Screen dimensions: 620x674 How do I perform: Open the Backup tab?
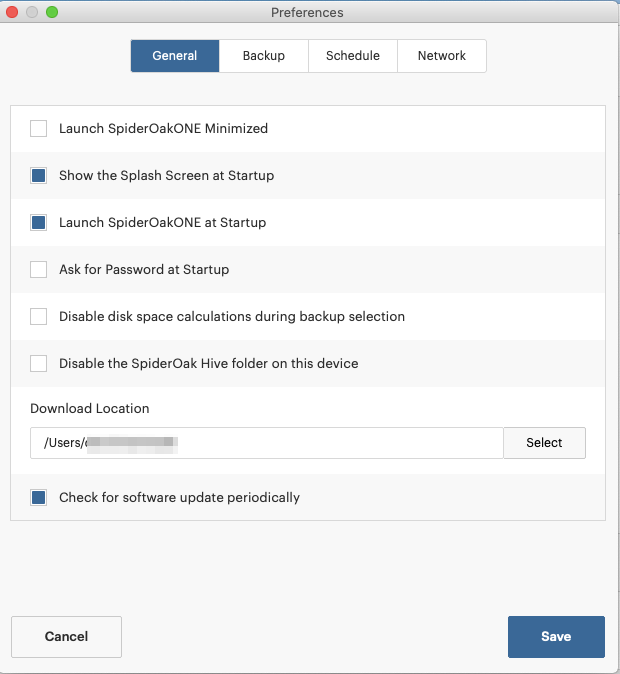point(264,56)
